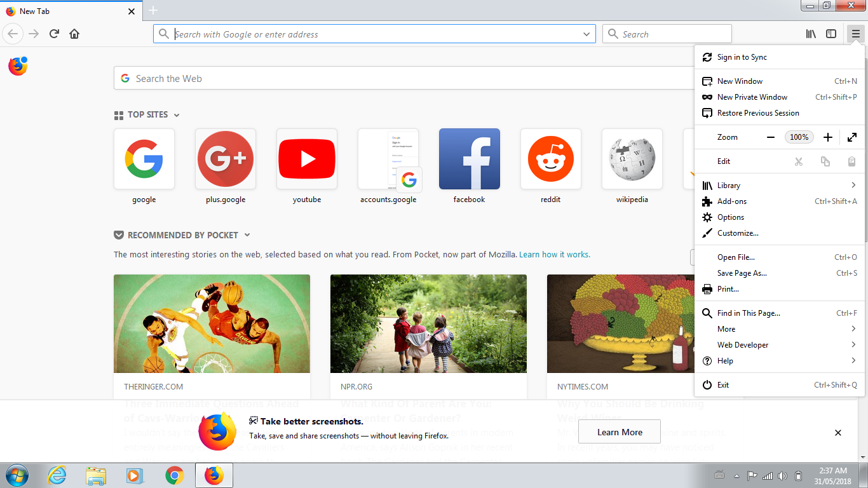
Task: Open the google top site tile
Action: coord(144,159)
